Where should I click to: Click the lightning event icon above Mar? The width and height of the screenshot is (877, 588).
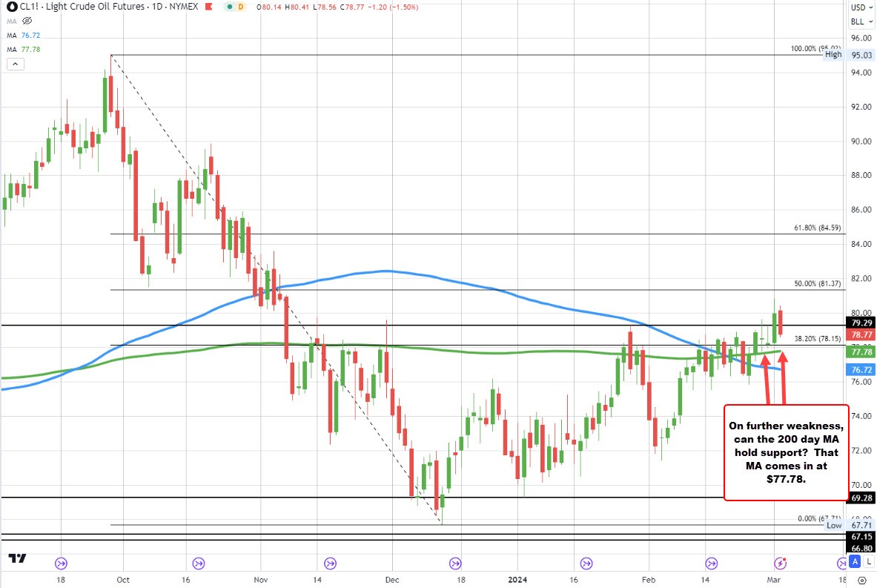780,563
